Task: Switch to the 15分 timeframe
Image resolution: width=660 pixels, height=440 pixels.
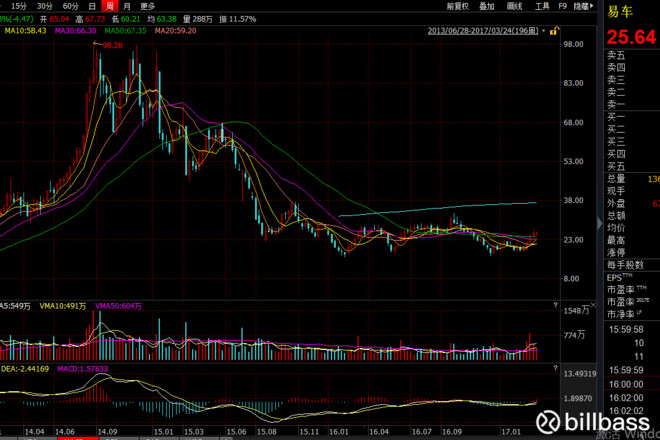Action: [x=18, y=5]
